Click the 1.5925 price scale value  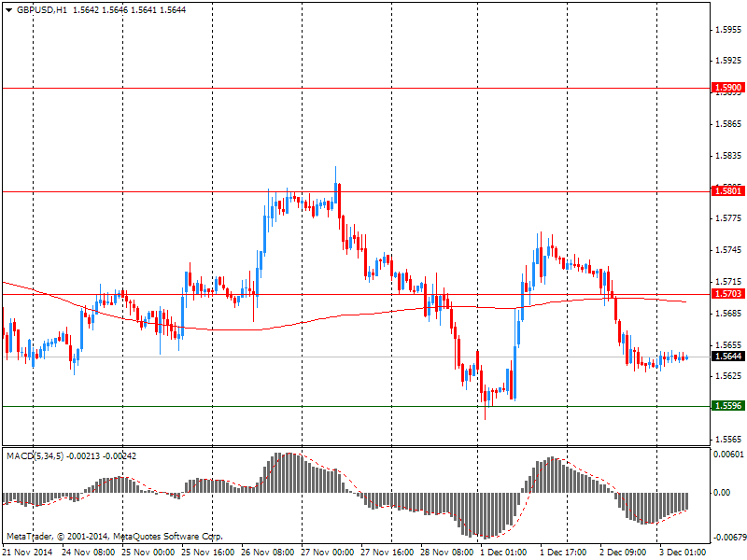[728, 61]
